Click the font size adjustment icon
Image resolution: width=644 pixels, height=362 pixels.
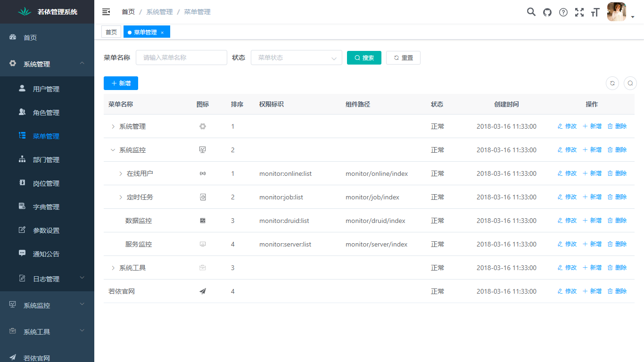[595, 12]
